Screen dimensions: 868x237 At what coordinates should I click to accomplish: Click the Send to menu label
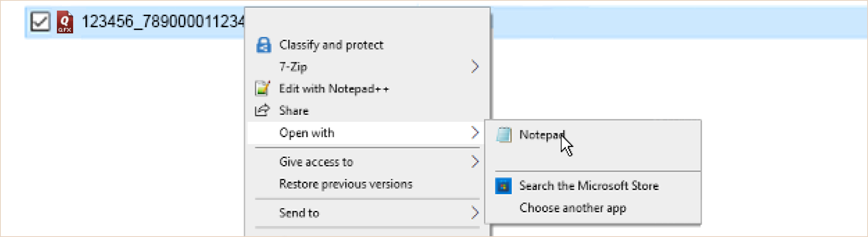point(299,213)
